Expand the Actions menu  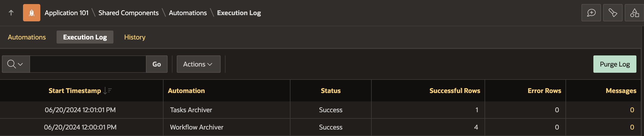coord(198,64)
